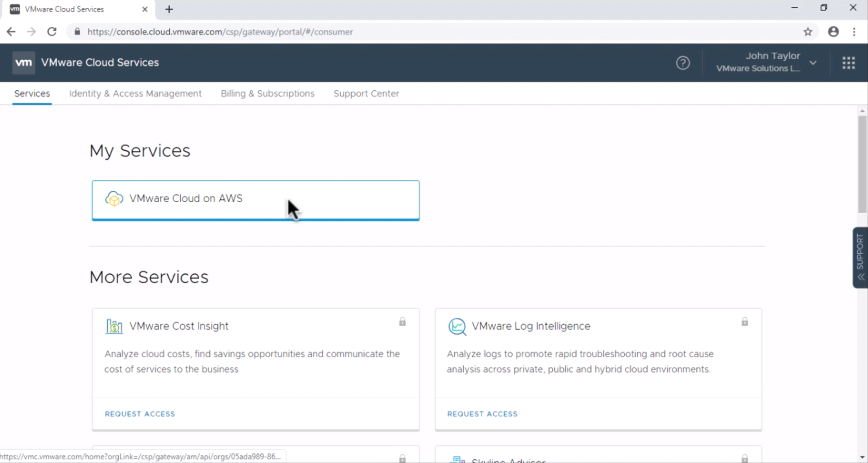868x463 pixels.
Task: Click the Log Intelligence description text
Action: point(580,361)
